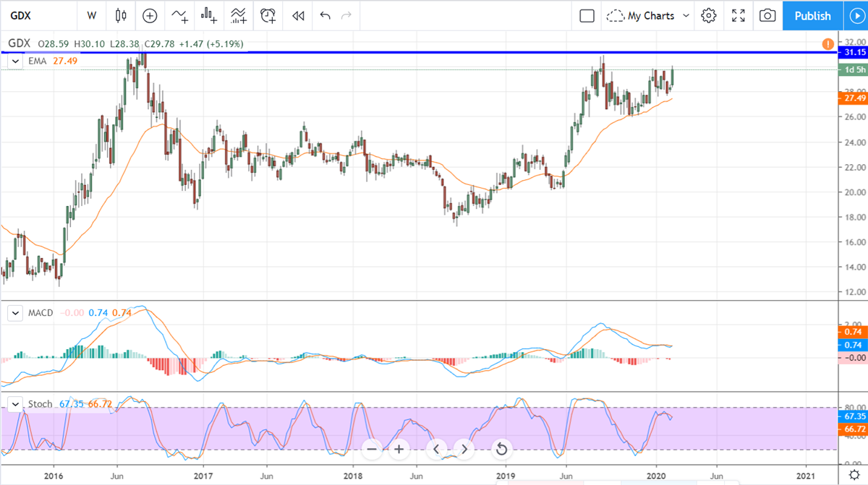Open the My Charts dropdown
The width and height of the screenshot is (868, 485).
(649, 15)
